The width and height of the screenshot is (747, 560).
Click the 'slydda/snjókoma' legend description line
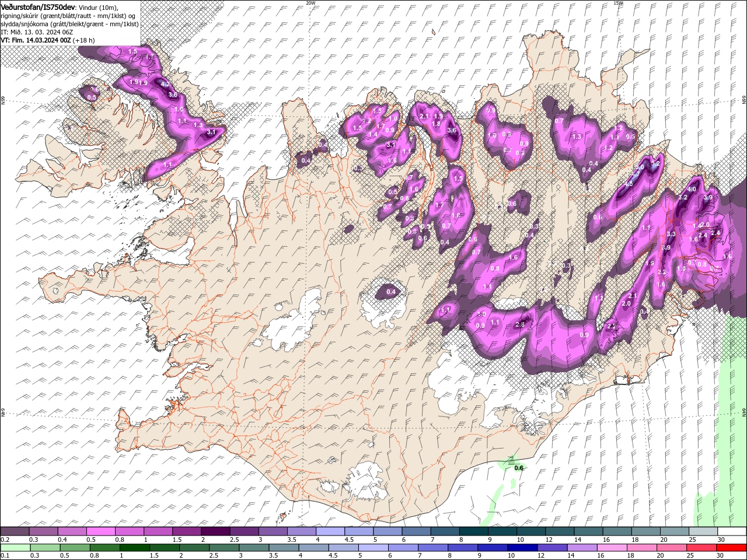tap(70, 24)
